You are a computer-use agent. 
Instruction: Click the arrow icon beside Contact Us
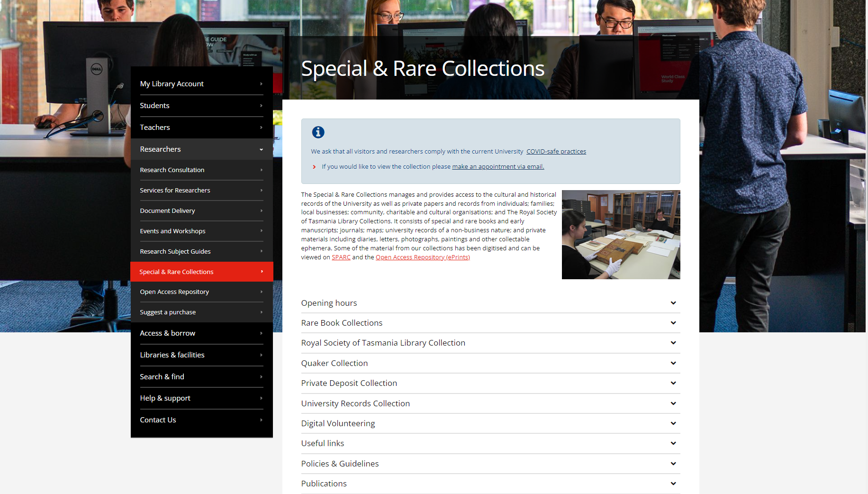(261, 420)
